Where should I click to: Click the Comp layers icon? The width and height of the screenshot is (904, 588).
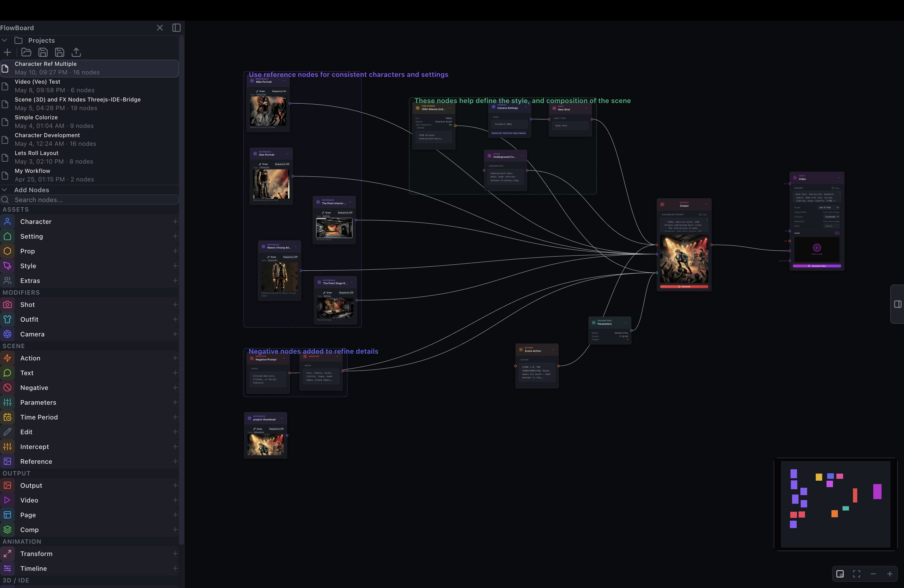pos(8,530)
